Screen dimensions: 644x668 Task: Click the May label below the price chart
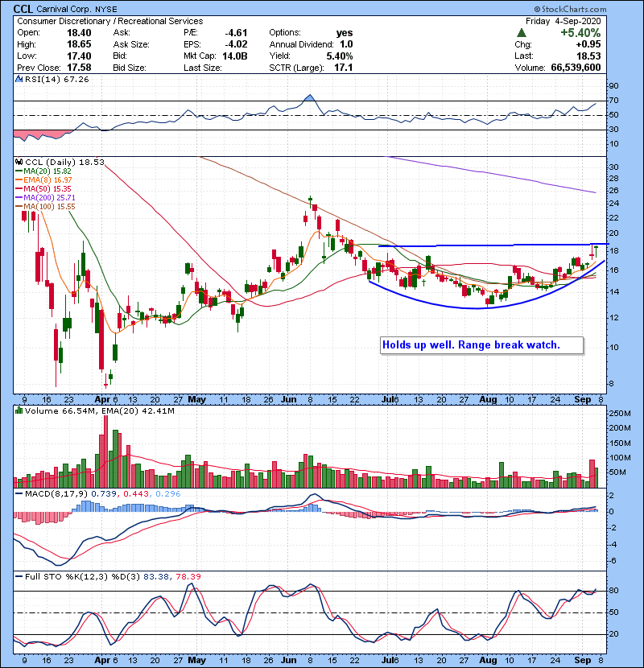pyautogui.click(x=197, y=399)
